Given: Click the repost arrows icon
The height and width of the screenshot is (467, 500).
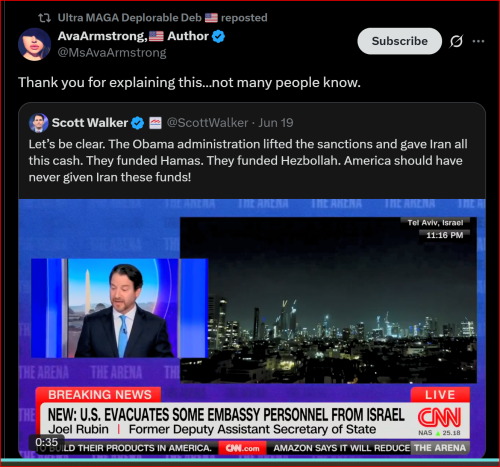Looking at the screenshot, I should [44, 18].
